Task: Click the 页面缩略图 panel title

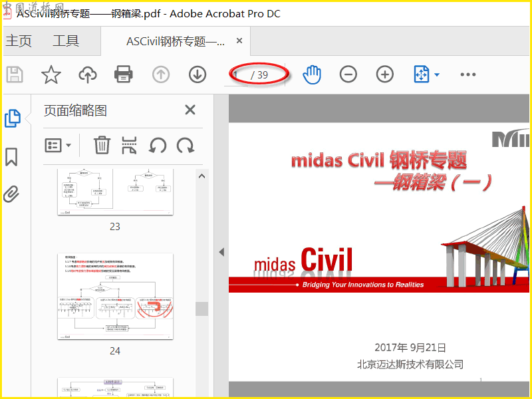Action: (75, 111)
